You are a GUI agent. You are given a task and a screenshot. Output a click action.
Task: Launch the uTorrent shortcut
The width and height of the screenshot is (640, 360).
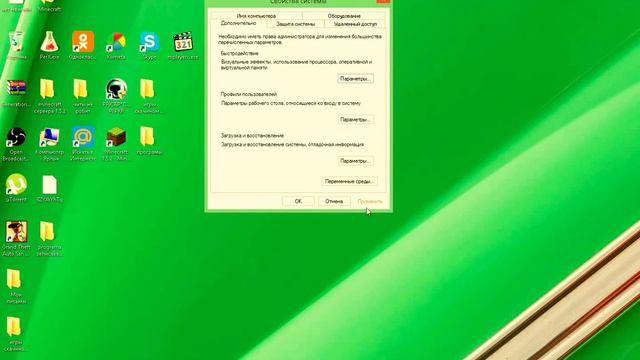click(16, 184)
